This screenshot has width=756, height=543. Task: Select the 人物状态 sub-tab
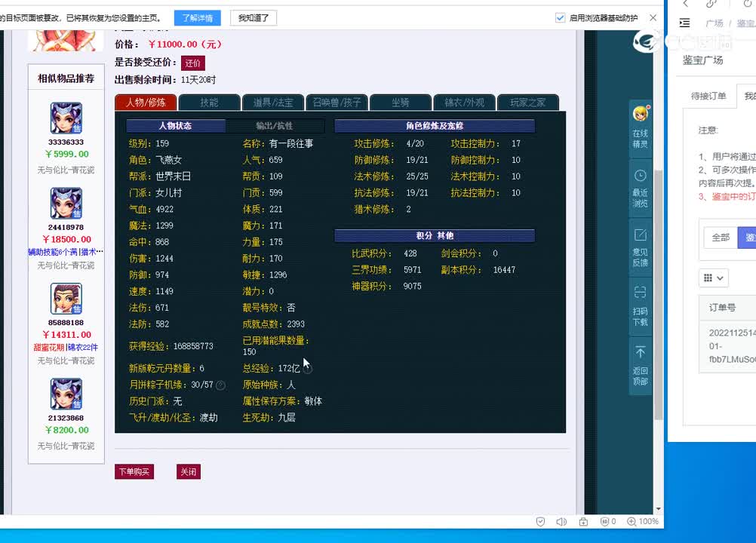click(x=176, y=126)
